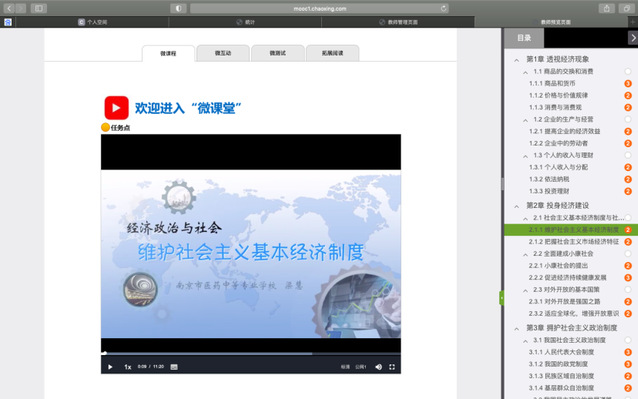This screenshot has width=638, height=399.
Task: Click the video progress bar
Action: pos(251,353)
